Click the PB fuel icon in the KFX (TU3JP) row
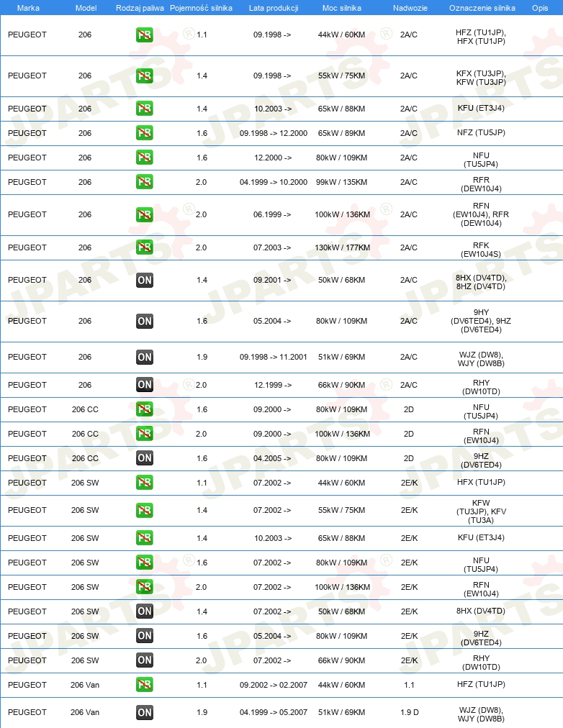This screenshot has height=728, width=563. tap(145, 76)
